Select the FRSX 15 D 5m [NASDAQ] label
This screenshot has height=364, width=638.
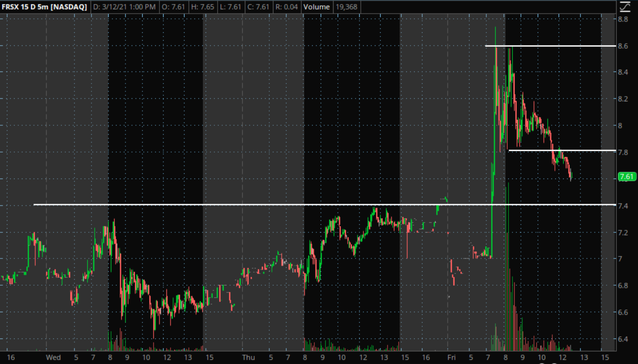pyautogui.click(x=44, y=7)
